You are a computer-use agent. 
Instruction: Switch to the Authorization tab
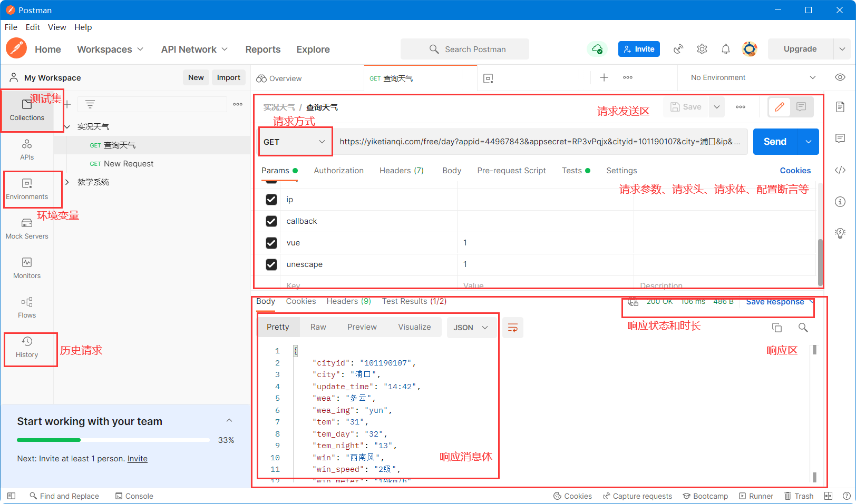point(339,171)
